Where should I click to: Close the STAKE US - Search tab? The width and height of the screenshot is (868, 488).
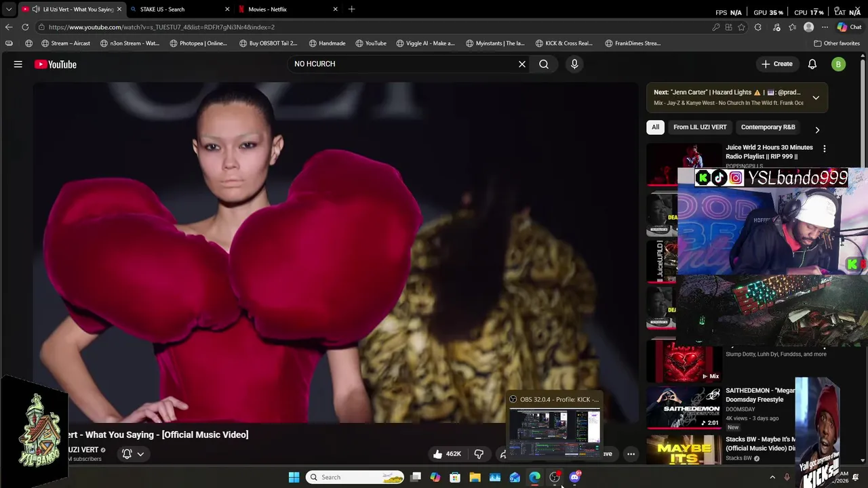pyautogui.click(x=227, y=9)
